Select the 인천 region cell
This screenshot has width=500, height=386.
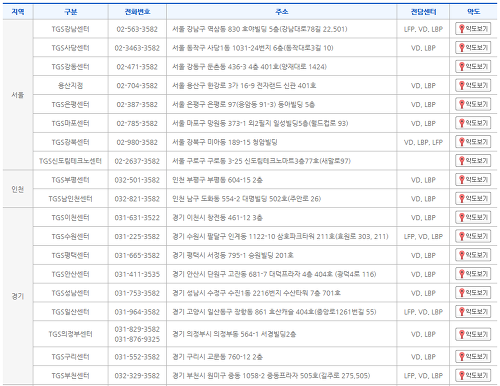pyautogui.click(x=18, y=189)
